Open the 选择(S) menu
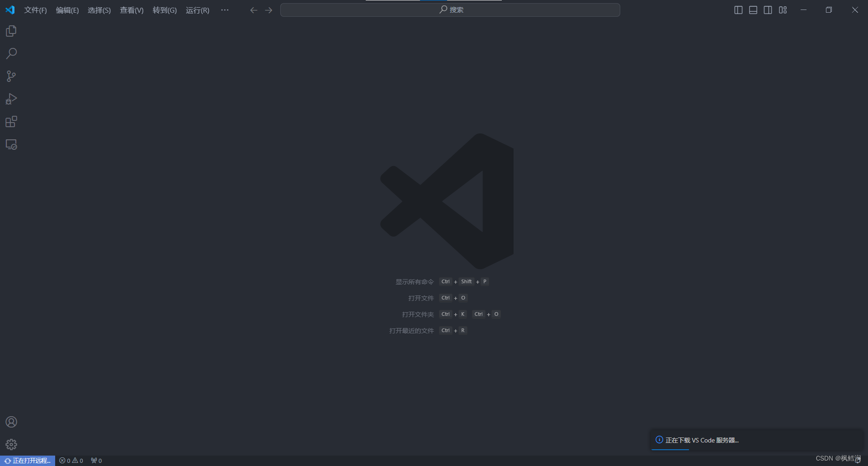The height and width of the screenshot is (466, 868). tap(99, 10)
